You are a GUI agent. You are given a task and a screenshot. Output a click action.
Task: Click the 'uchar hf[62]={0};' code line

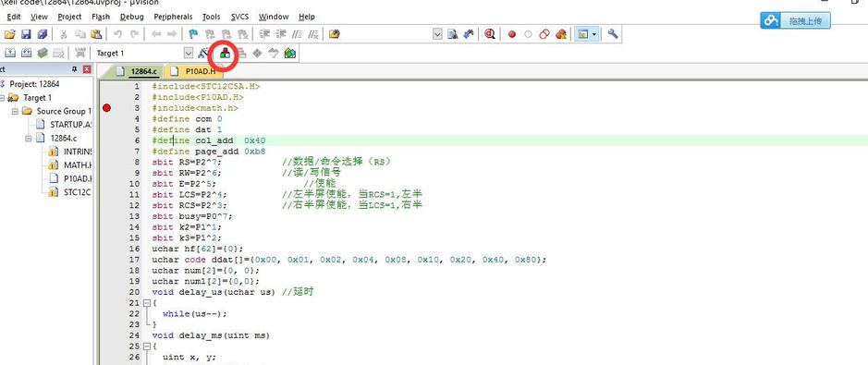pos(198,249)
